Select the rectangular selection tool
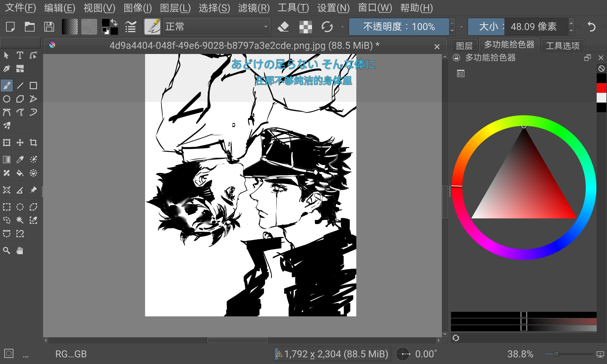Image resolution: width=607 pixels, height=364 pixels. coord(6,207)
